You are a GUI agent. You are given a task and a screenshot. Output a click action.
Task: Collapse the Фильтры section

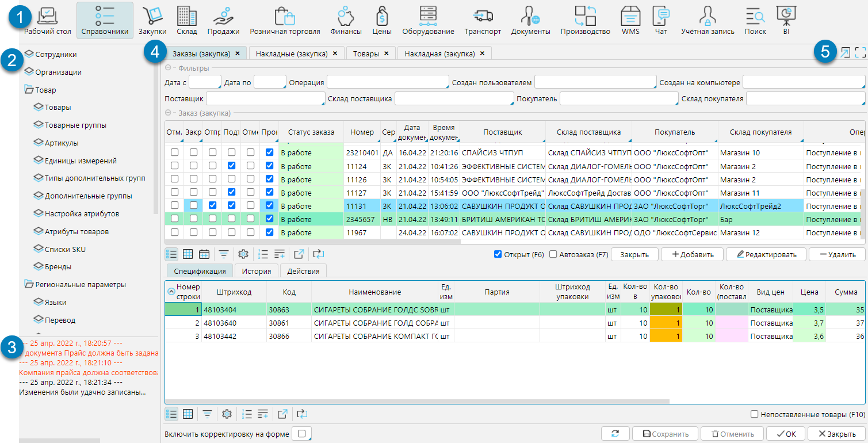point(168,68)
